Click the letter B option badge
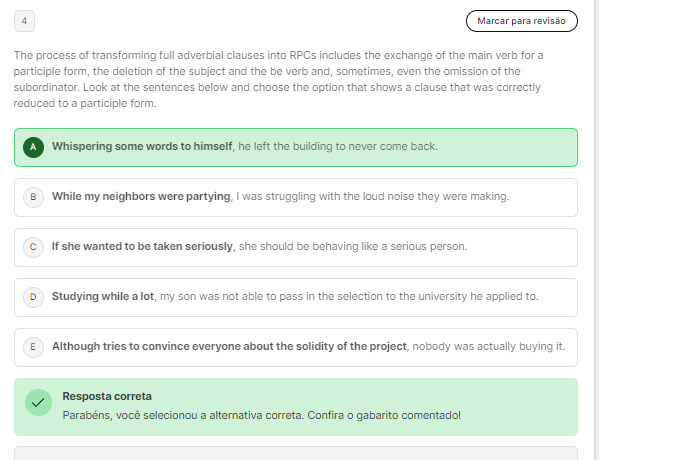This screenshot has width=695, height=460. click(33, 197)
